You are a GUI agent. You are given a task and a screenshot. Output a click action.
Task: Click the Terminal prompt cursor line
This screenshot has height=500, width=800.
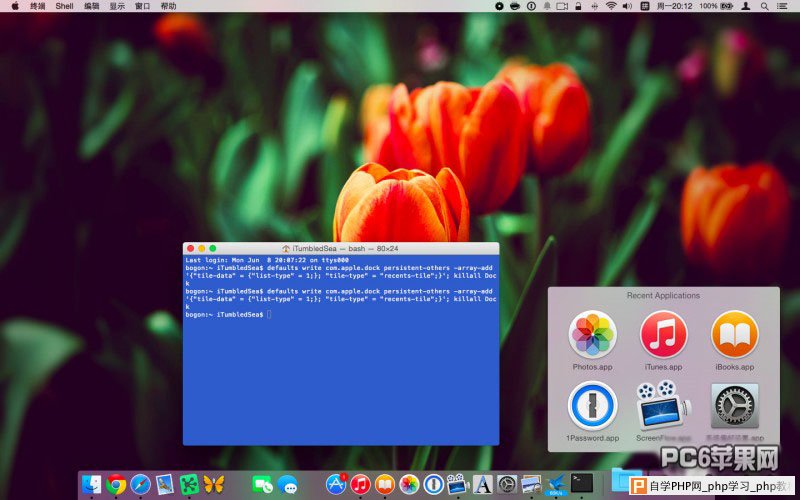click(x=269, y=314)
